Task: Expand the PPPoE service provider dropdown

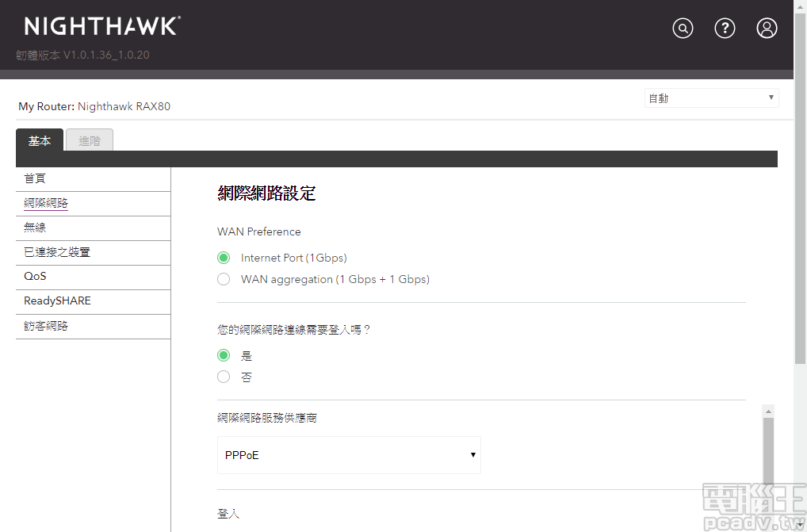Action: tap(349, 455)
